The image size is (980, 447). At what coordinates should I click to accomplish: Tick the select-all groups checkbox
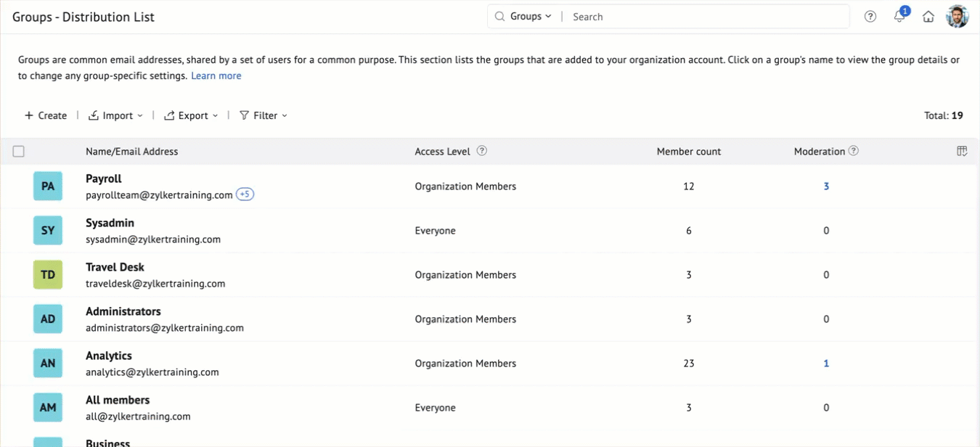(19, 151)
